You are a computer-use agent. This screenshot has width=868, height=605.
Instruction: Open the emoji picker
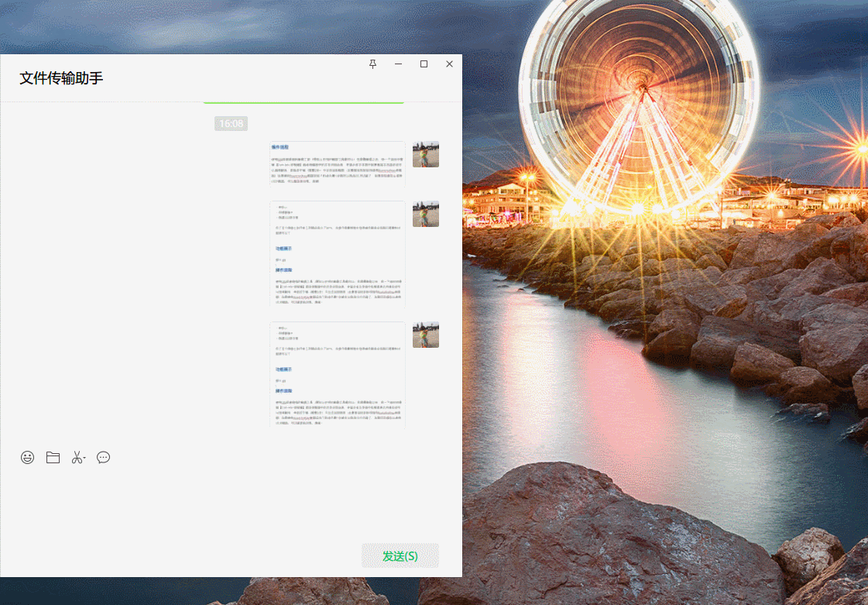click(28, 458)
